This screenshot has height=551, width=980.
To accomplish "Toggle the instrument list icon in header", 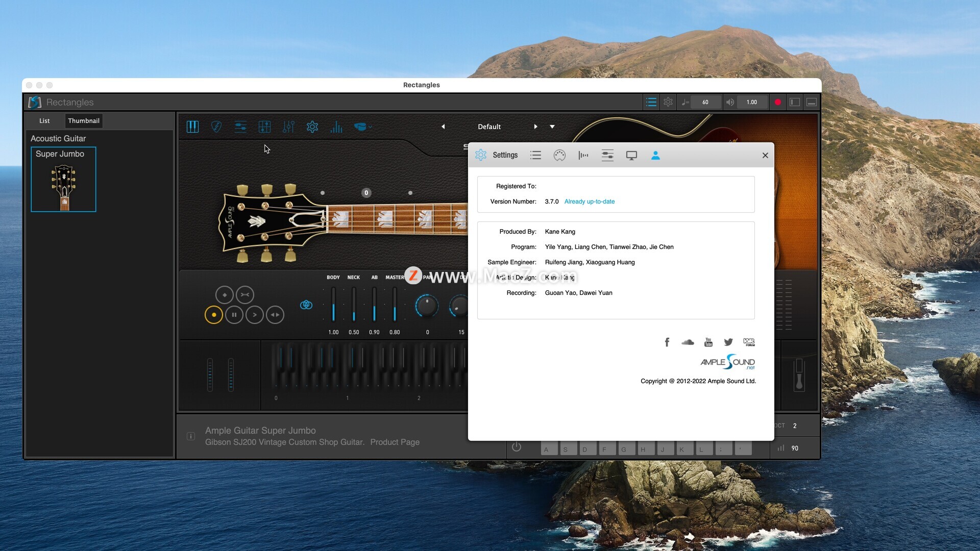I will tap(651, 102).
